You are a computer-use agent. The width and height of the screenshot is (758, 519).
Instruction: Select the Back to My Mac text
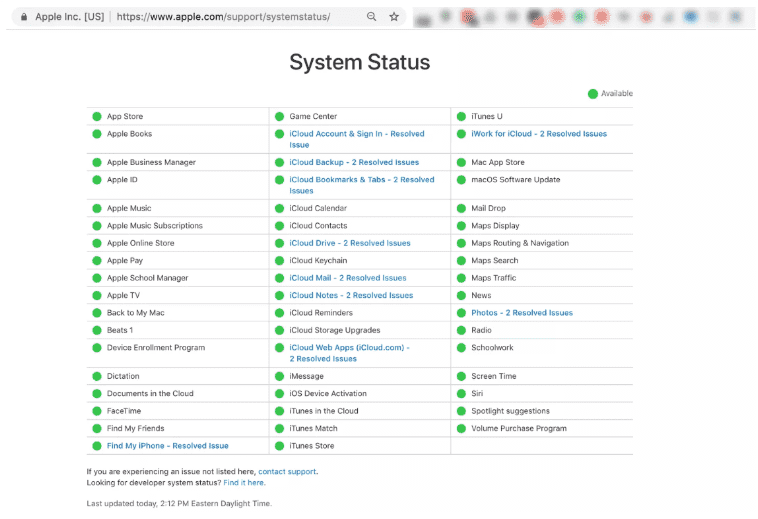coord(136,313)
